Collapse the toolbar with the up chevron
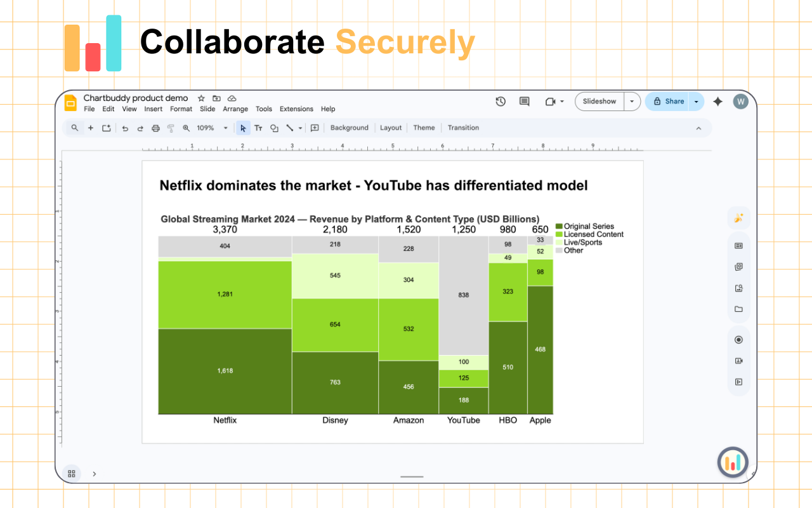Image resolution: width=812 pixels, height=508 pixels. [x=698, y=128]
